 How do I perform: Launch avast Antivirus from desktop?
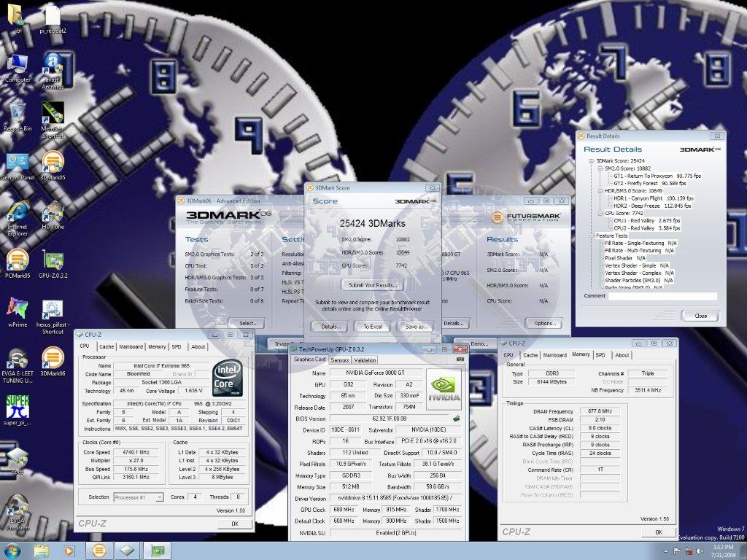(53, 71)
